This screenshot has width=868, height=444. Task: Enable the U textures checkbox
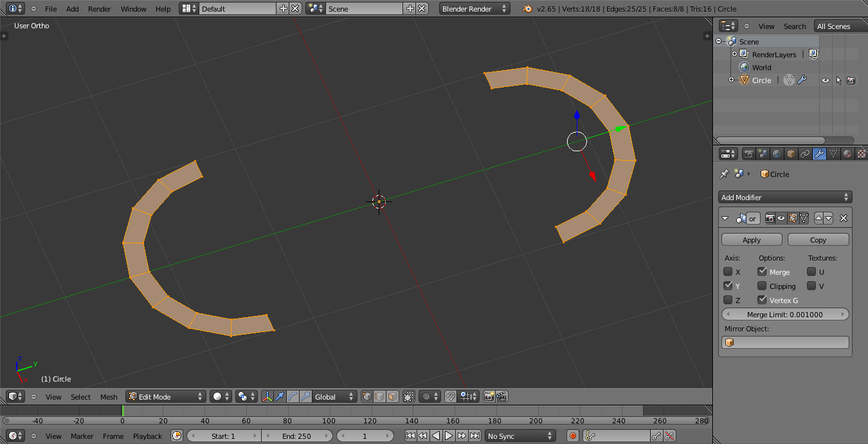pos(811,272)
